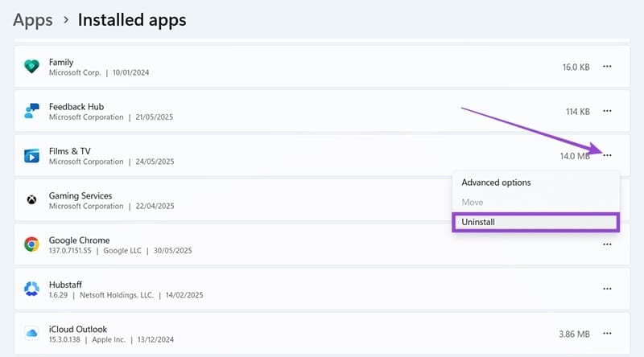Open the three-dot menu for Feedback Hub
This screenshot has width=644, height=357.
[x=607, y=111]
